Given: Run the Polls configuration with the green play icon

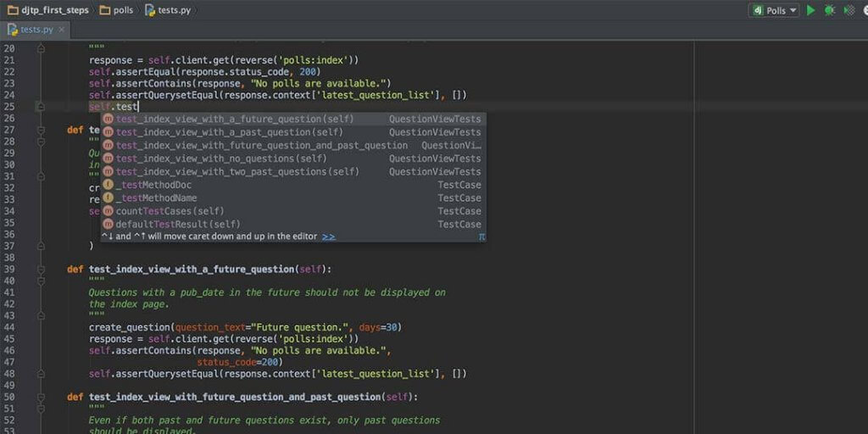Looking at the screenshot, I should [811, 10].
